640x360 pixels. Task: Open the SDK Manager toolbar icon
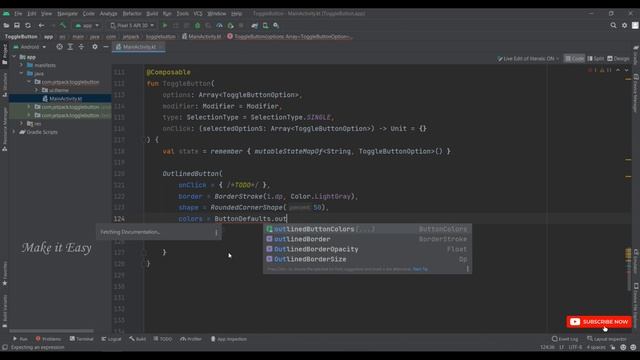276,25
